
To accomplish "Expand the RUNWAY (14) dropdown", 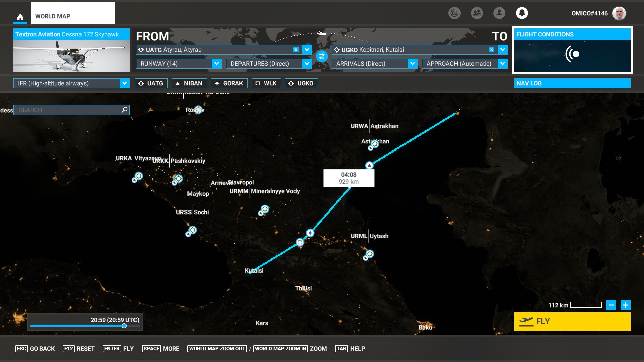I will 217,64.
